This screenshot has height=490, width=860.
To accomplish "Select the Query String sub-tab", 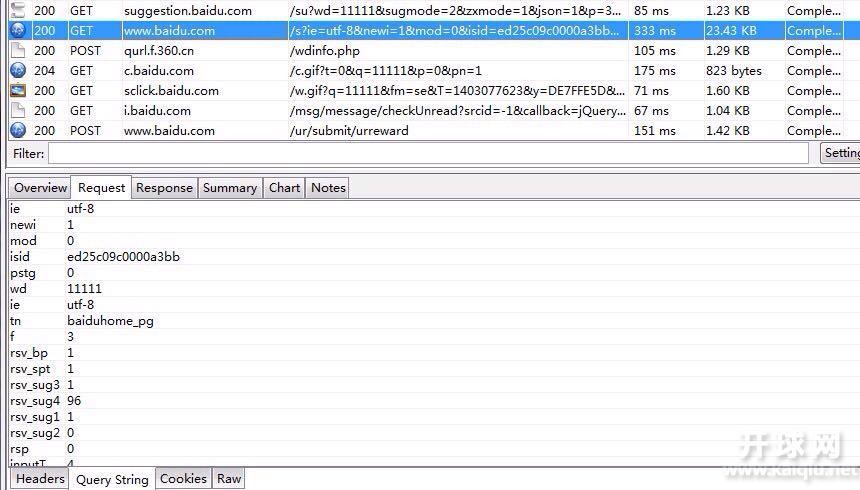I will click(x=112, y=479).
